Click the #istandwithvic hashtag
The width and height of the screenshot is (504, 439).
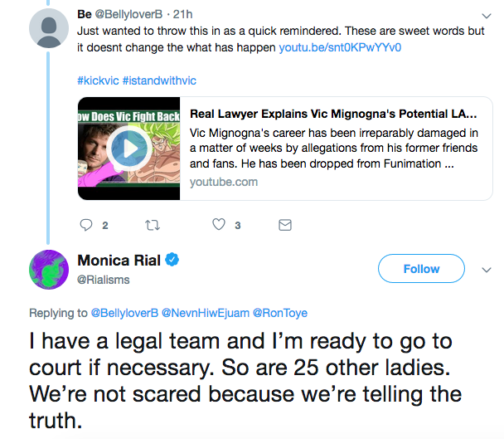tap(159, 80)
